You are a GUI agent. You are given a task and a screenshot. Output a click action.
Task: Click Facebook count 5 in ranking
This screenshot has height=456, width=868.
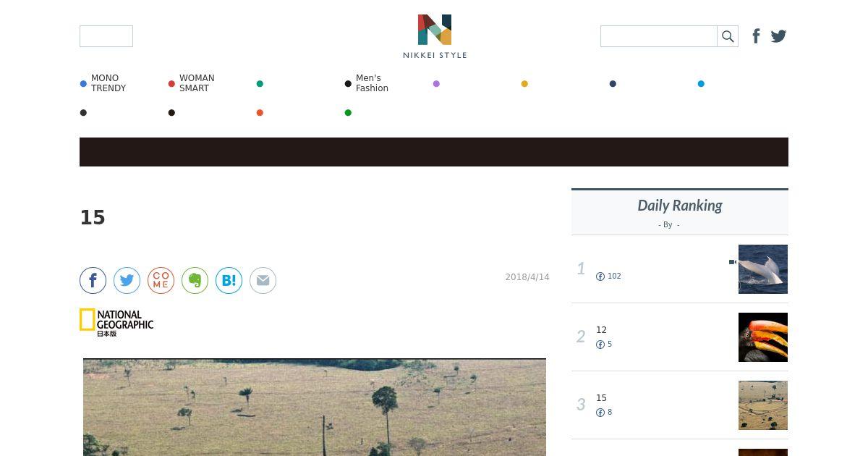tap(604, 345)
